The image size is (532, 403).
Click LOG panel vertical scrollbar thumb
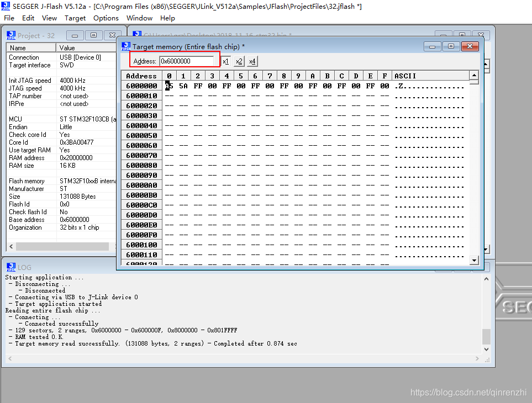tap(486, 337)
